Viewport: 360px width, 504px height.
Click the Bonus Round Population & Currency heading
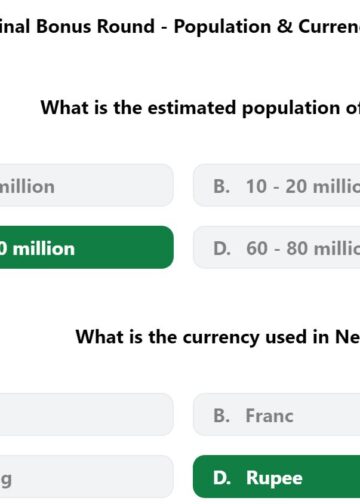tap(180, 27)
